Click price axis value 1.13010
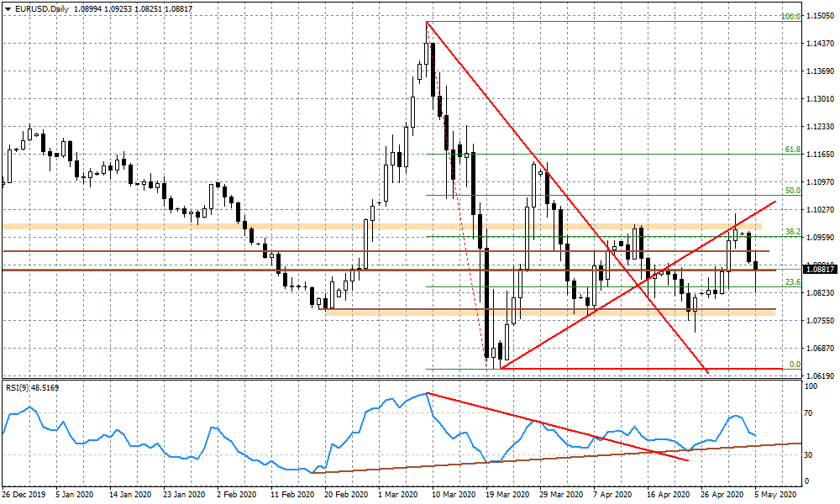840x504 pixels. (820, 98)
